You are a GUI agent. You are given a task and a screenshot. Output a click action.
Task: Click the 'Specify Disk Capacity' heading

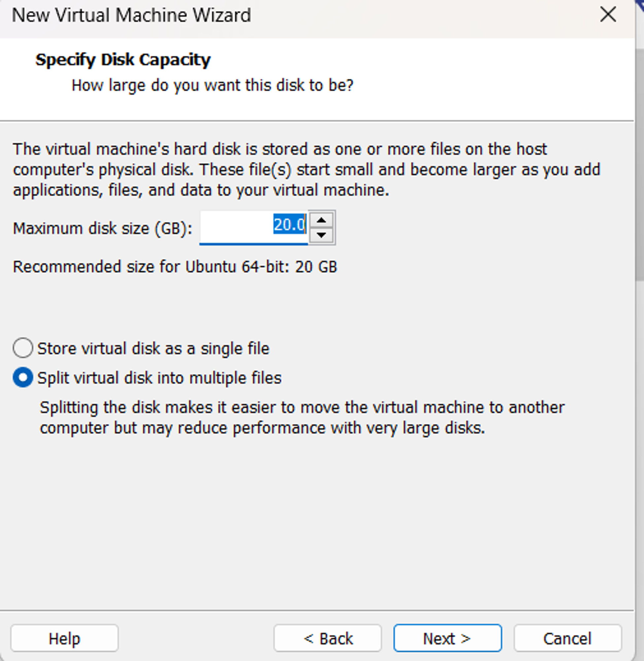pyautogui.click(x=123, y=60)
